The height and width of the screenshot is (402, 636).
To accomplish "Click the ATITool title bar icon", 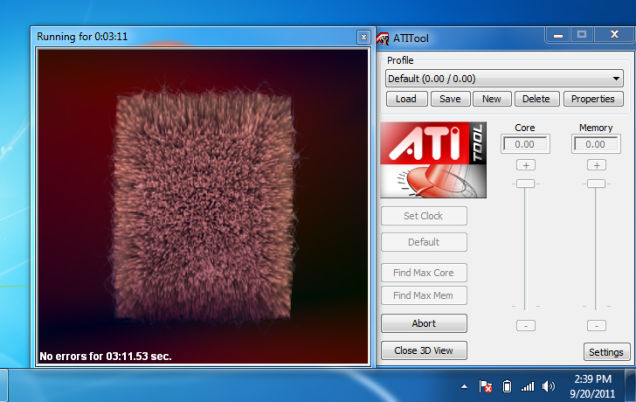I will point(382,39).
